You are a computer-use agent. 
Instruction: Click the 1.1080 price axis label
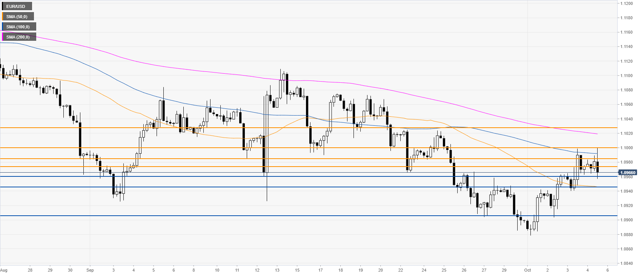click(627, 90)
